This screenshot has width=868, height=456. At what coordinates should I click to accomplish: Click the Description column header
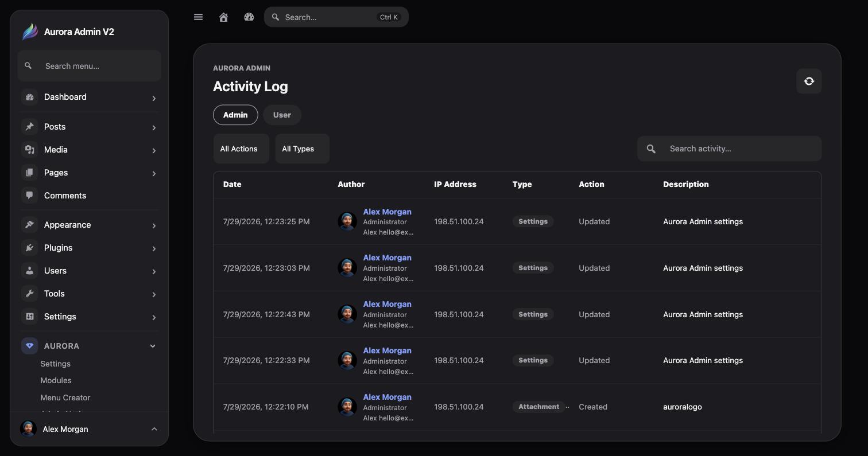click(686, 184)
